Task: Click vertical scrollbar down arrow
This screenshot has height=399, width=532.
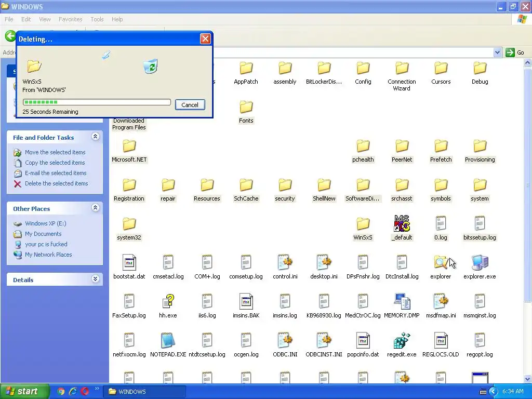Action: coord(528,379)
